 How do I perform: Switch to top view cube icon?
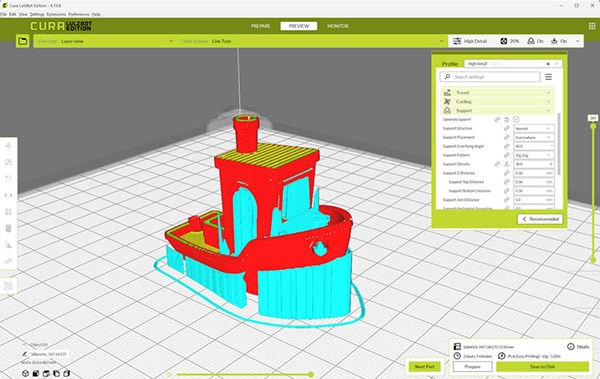(x=46, y=373)
